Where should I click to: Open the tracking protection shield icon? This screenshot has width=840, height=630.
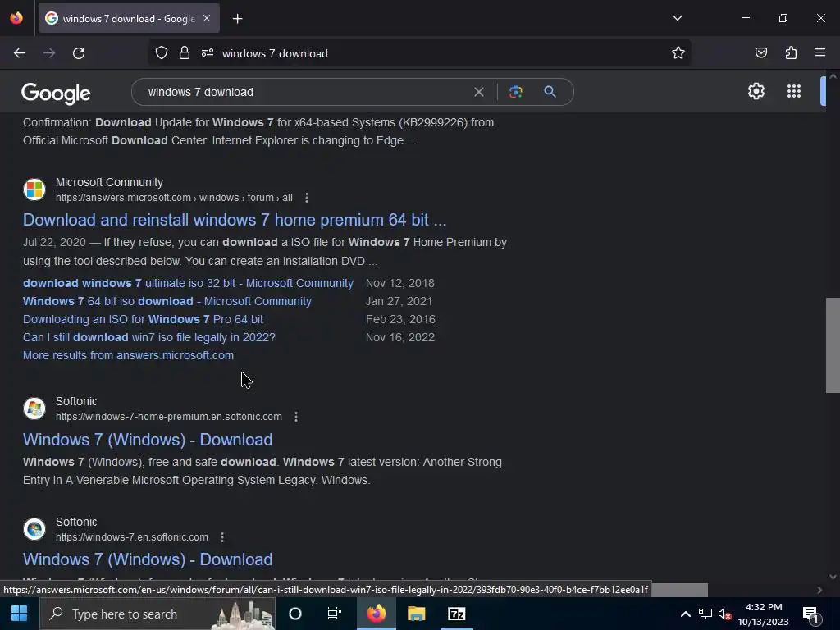tap(162, 53)
